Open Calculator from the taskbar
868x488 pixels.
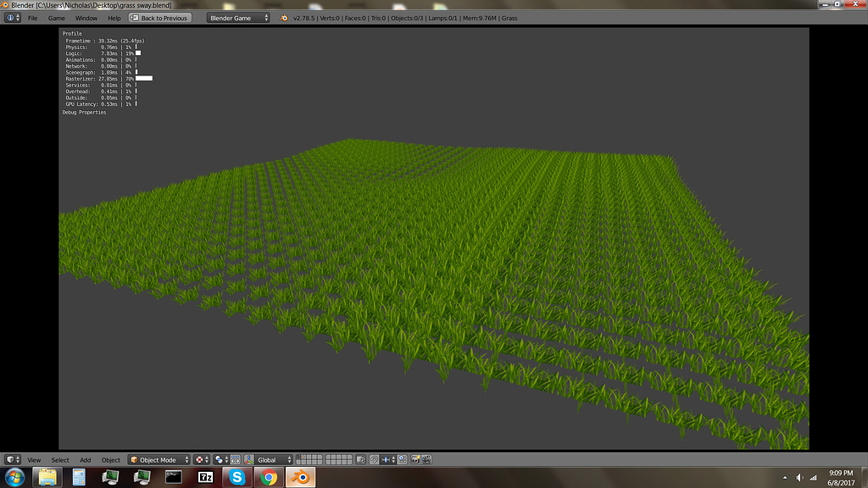coord(79,477)
